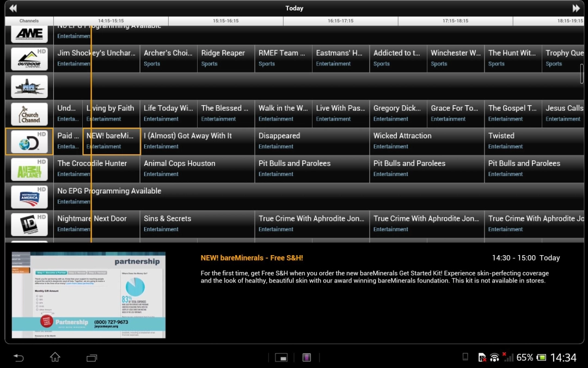Select The Church Channel logo
This screenshot has height=368, width=588.
point(29,114)
